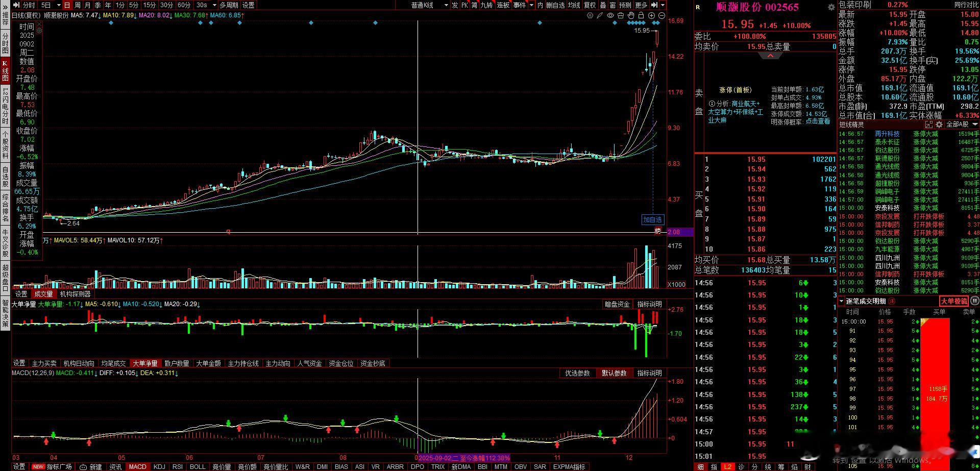The image size is (980, 471).
Task: Select the pencil drawing tool icon
Action: coord(600,15)
